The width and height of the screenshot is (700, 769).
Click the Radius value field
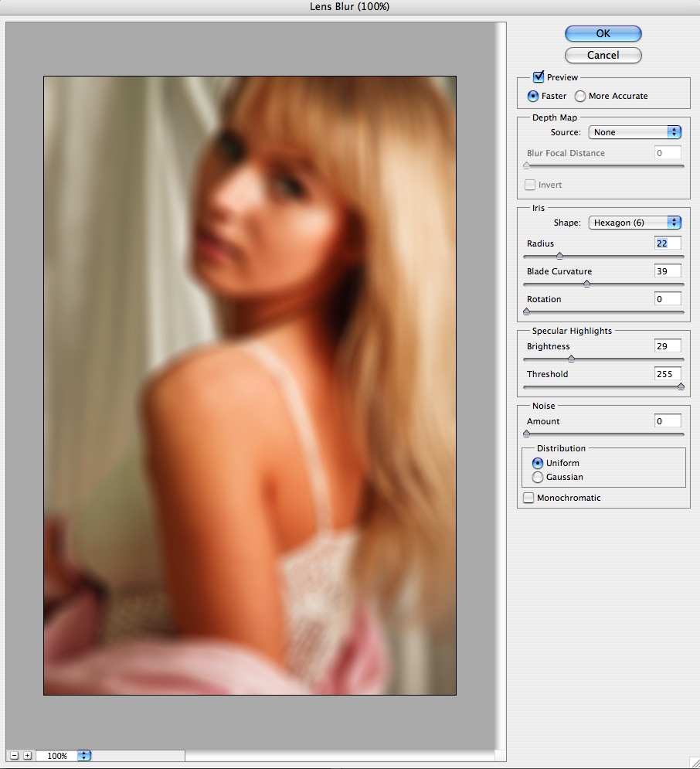click(668, 243)
